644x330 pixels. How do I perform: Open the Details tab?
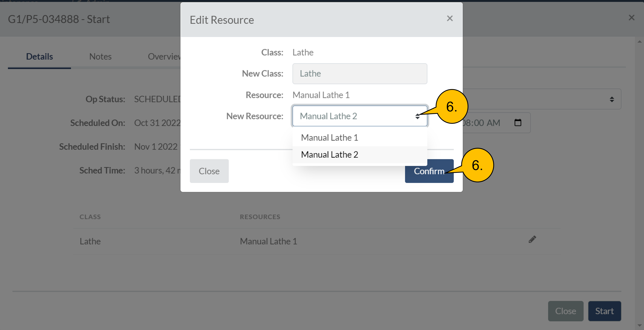tap(40, 57)
